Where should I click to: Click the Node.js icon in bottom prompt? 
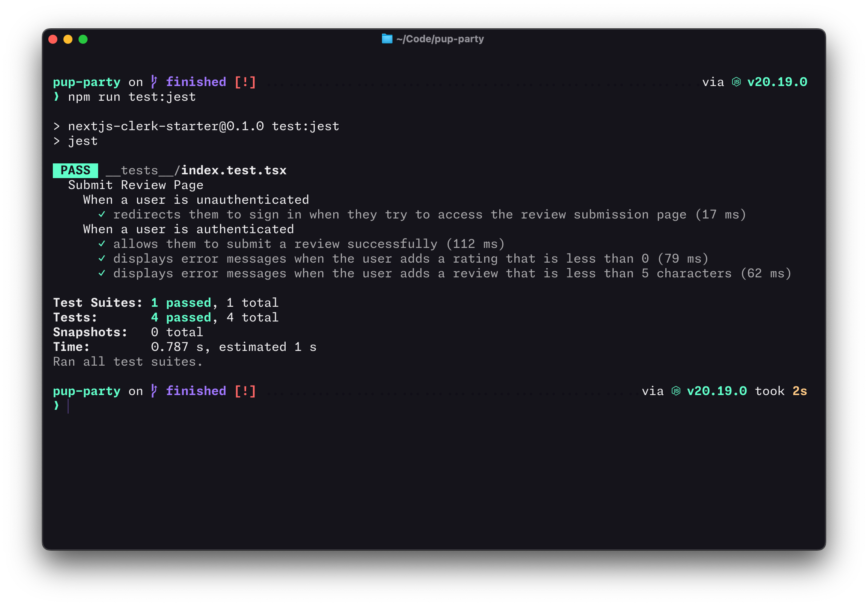coord(676,391)
